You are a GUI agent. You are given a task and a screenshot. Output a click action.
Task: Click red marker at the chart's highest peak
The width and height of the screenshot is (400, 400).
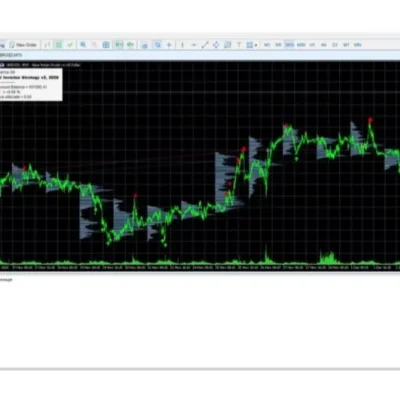click(x=370, y=120)
